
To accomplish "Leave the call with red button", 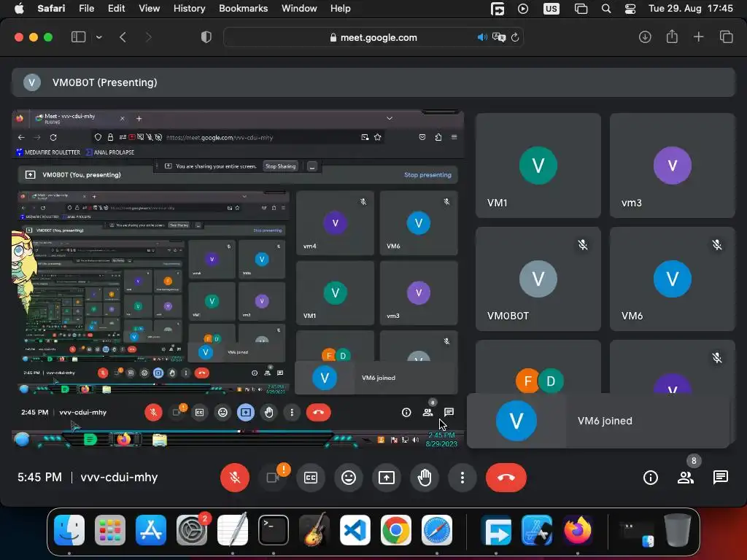I will (506, 477).
